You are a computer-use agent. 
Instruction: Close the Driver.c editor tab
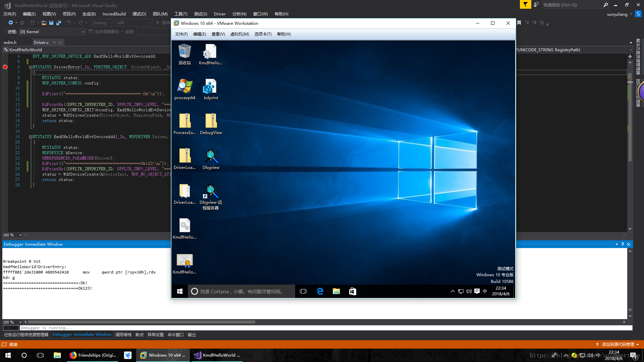pos(60,43)
